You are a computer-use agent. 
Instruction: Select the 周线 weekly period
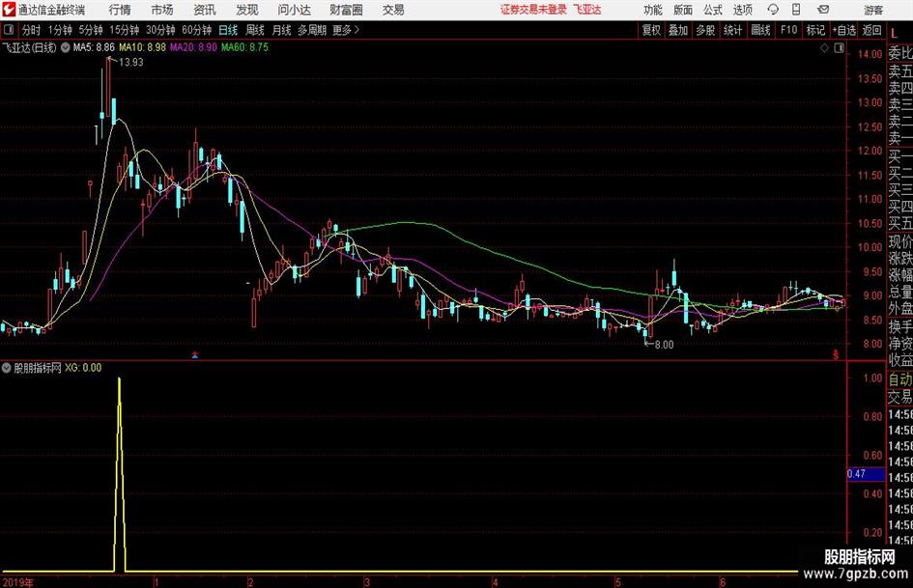coord(255,30)
